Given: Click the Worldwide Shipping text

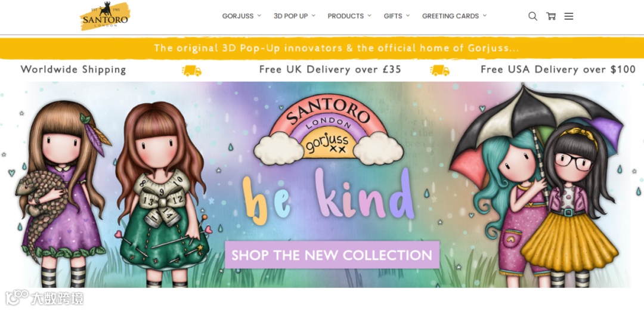Looking at the screenshot, I should (73, 69).
